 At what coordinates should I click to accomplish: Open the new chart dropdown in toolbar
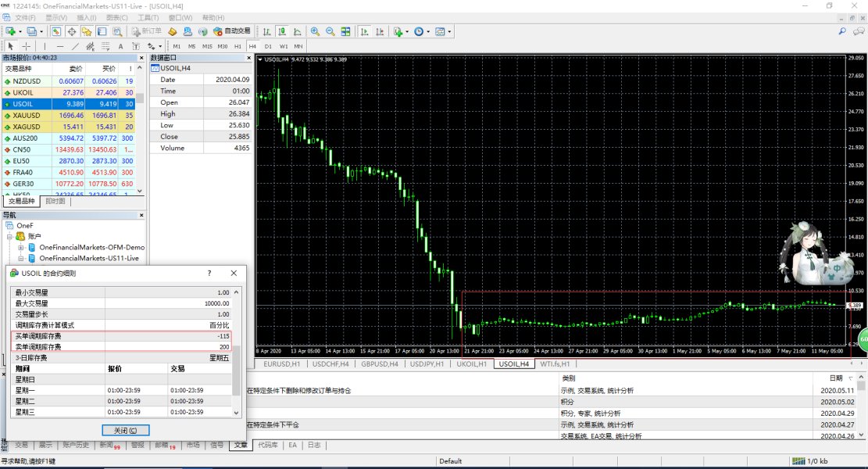pos(19,31)
